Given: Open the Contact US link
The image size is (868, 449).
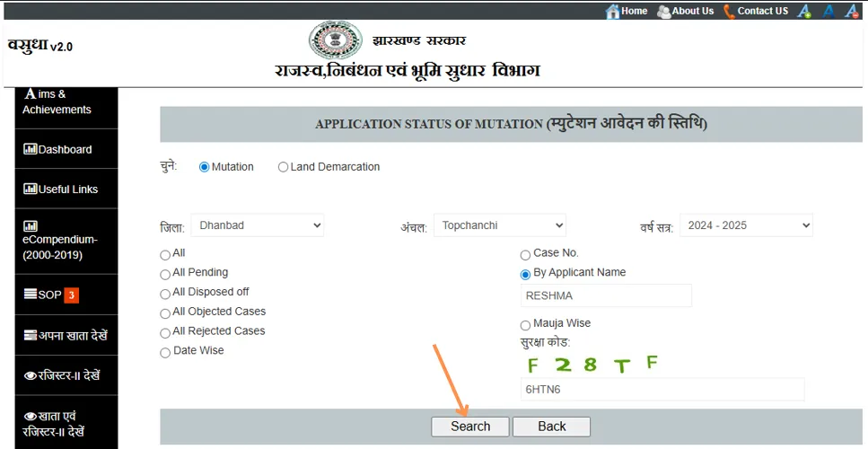Looking at the screenshot, I should pos(763,11).
